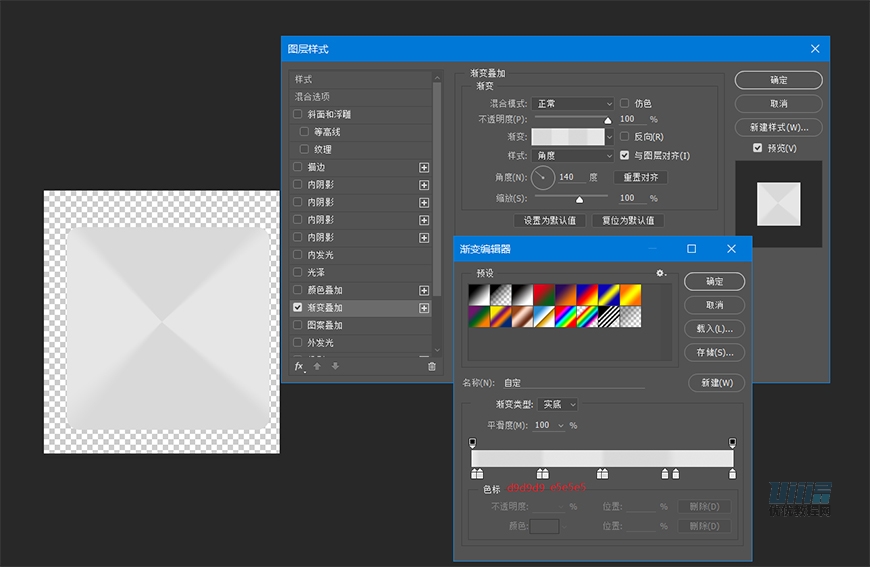Select 外发光 in the styles list

pos(320,343)
